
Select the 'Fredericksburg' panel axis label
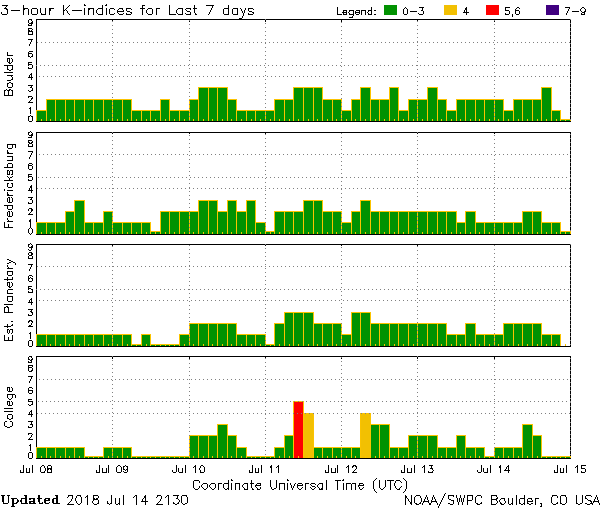(x=9, y=186)
